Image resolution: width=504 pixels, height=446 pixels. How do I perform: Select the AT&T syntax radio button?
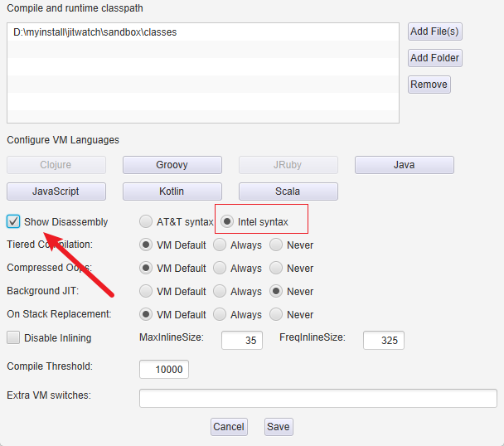[147, 221]
